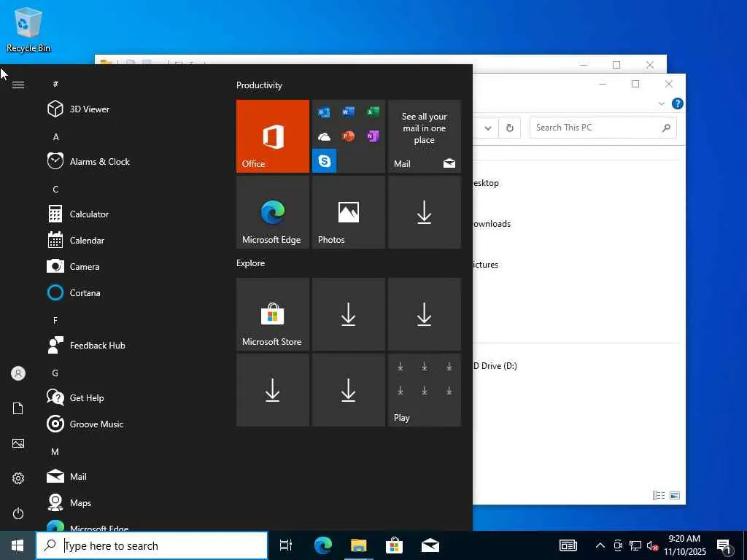Open Task View from the taskbar

pos(286,545)
